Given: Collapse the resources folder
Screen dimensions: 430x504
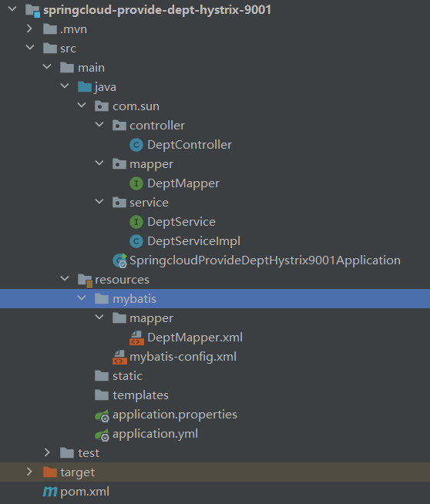Looking at the screenshot, I should pos(65,279).
